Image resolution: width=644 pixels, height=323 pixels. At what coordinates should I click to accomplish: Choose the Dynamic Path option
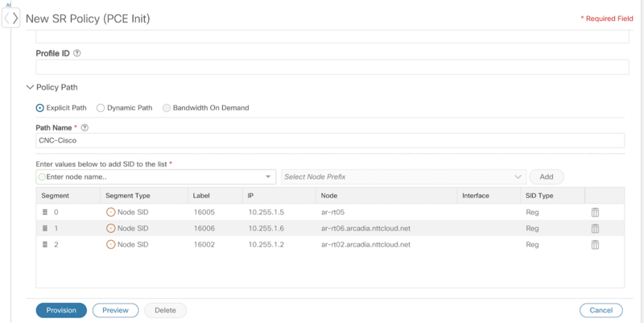pyautogui.click(x=100, y=108)
